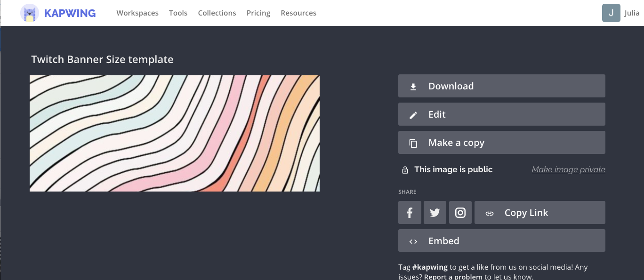Viewport: 644px width, 280px height.
Task: Toggle privacy via Make image private
Action: coord(568,169)
